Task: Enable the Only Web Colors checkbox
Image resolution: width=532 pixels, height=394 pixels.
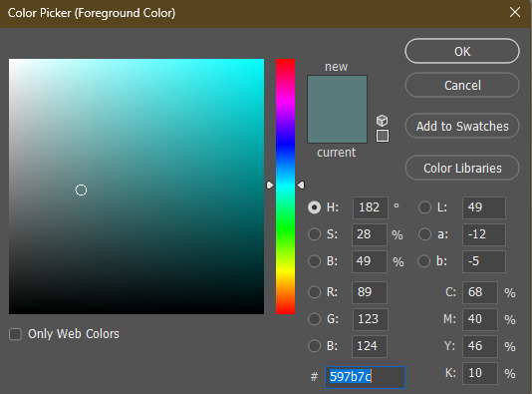Action: pyautogui.click(x=15, y=334)
